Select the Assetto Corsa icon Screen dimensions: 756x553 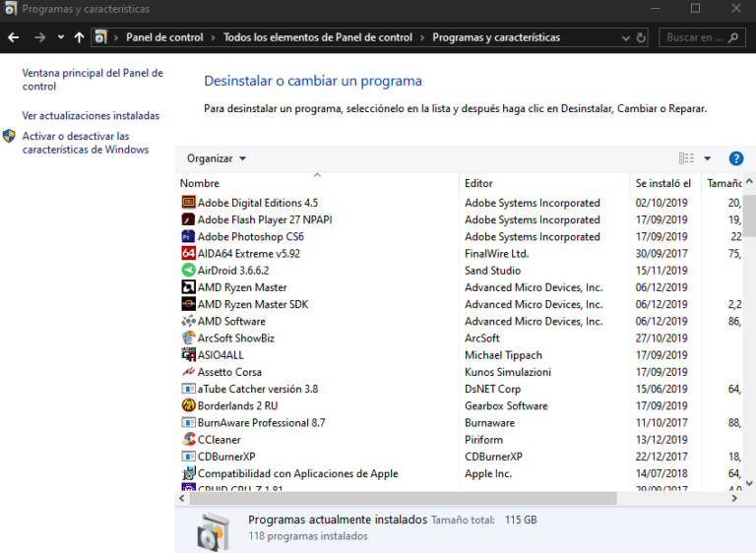tap(188, 372)
